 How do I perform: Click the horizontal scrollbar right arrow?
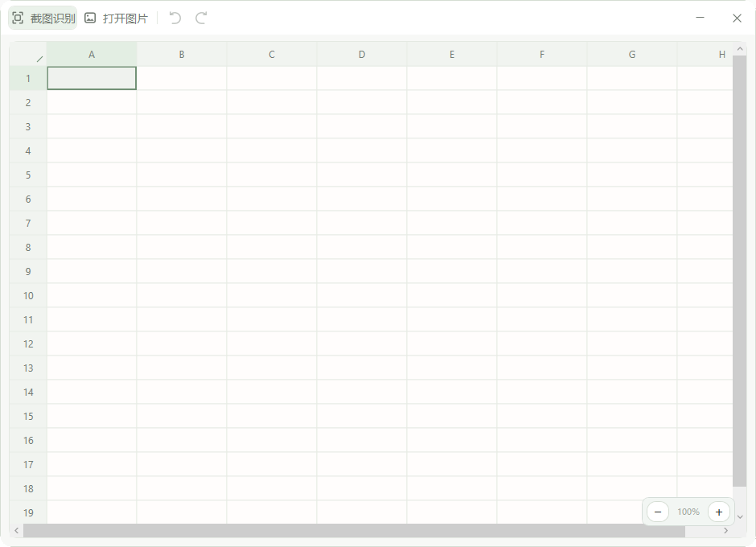(725, 531)
